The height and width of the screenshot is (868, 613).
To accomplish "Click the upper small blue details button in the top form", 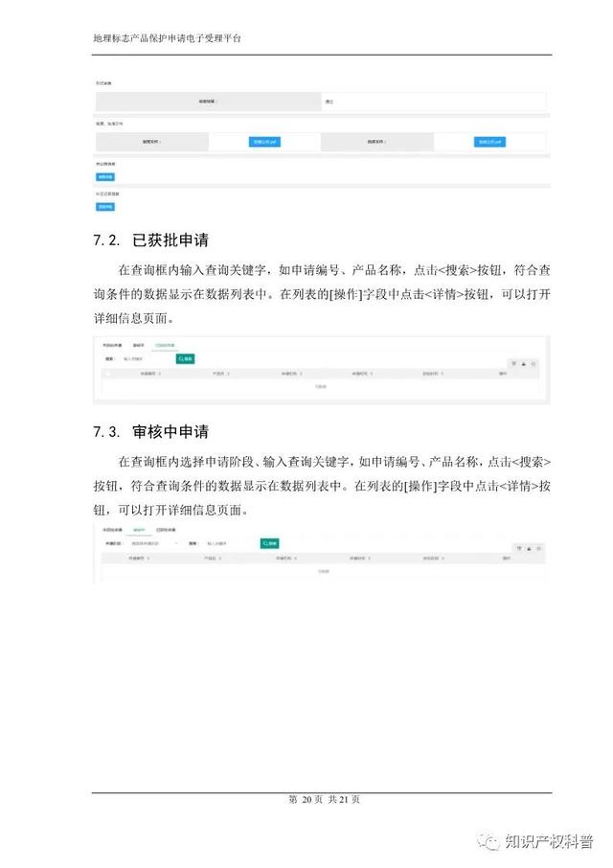I will 105,177.
